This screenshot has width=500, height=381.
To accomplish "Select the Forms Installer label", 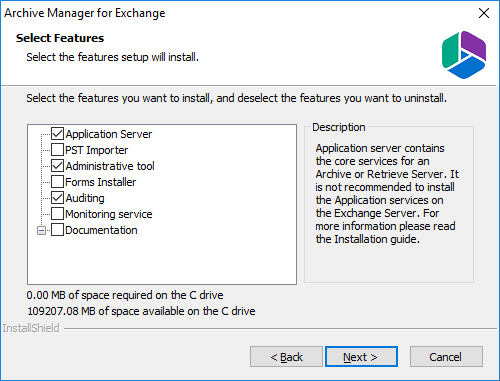I will click(x=101, y=182).
